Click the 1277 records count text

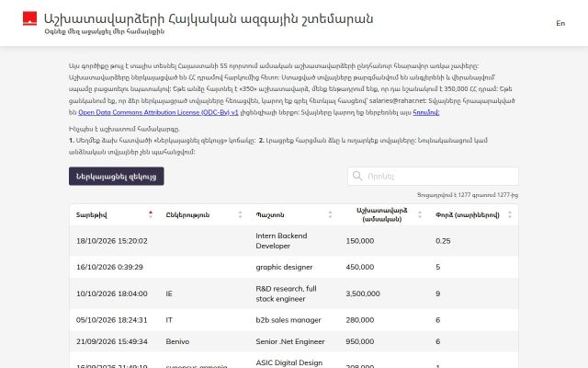(x=468, y=195)
